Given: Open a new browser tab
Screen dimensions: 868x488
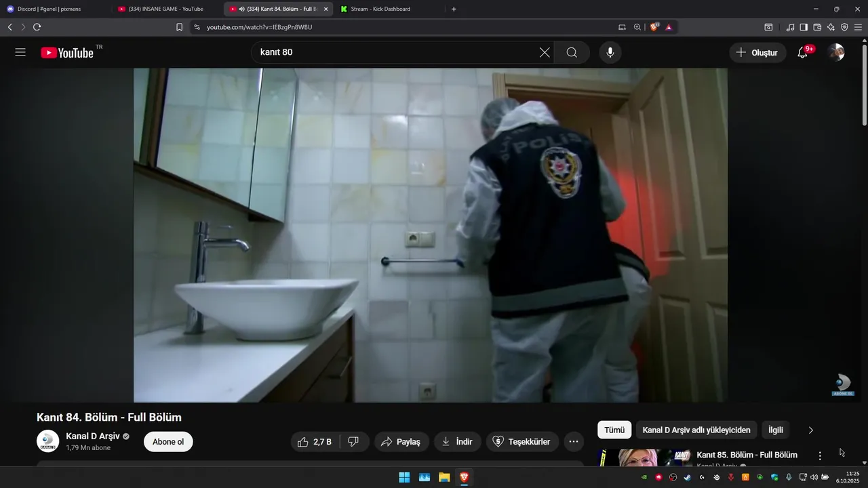Looking at the screenshot, I should click(454, 9).
